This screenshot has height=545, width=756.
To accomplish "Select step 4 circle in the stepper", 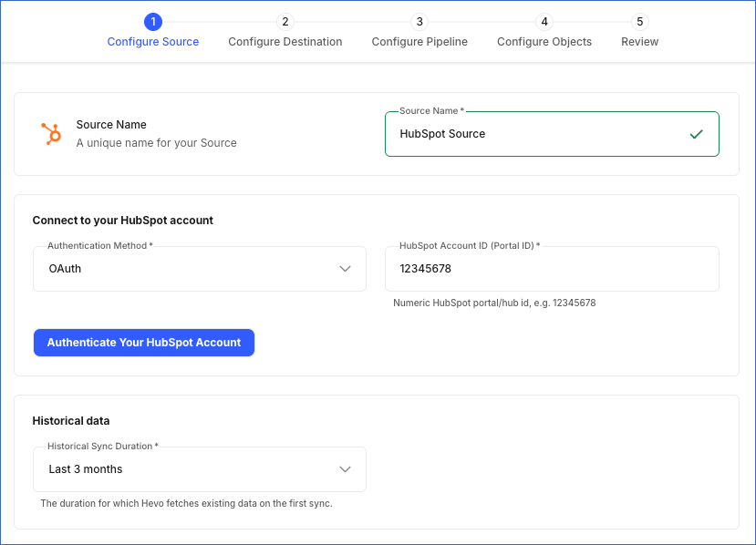I will click(544, 22).
